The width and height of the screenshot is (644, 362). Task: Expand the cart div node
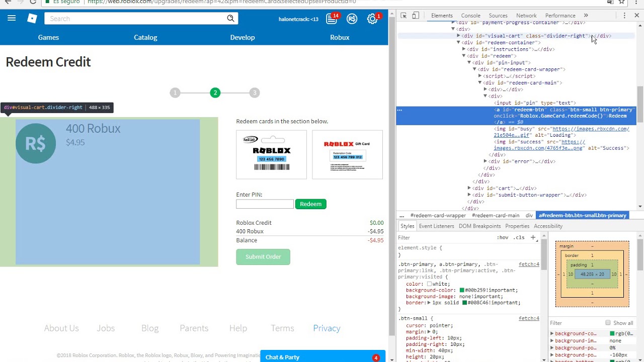(469, 188)
